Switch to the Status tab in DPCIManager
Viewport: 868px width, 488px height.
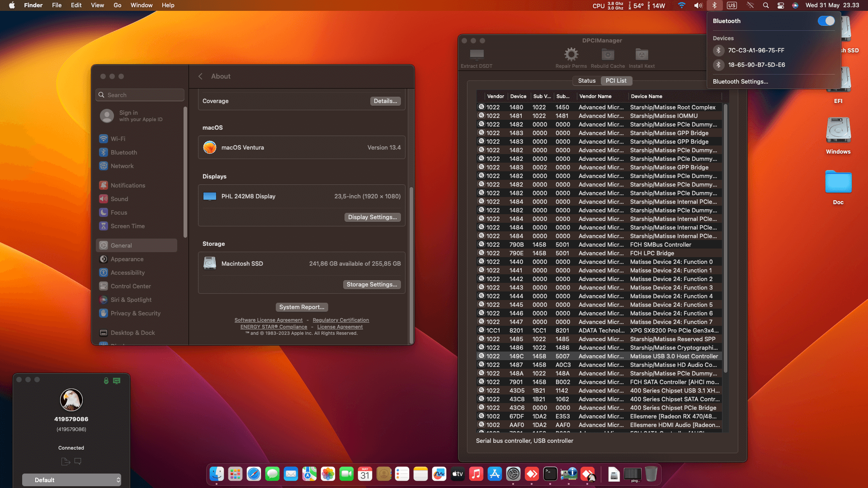[x=586, y=80]
